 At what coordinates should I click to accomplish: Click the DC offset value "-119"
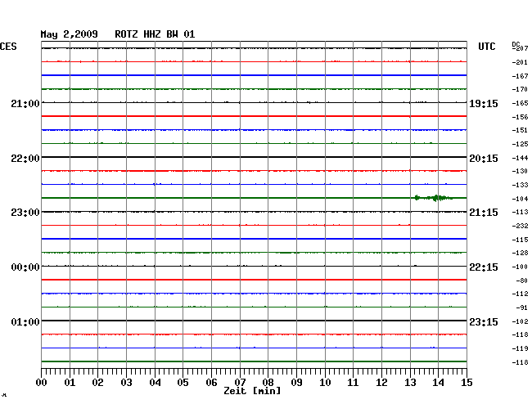tap(520, 348)
